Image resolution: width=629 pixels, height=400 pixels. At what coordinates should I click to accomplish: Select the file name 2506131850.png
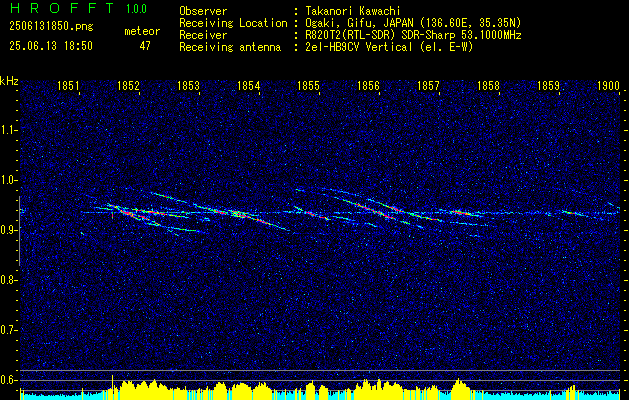(x=51, y=27)
